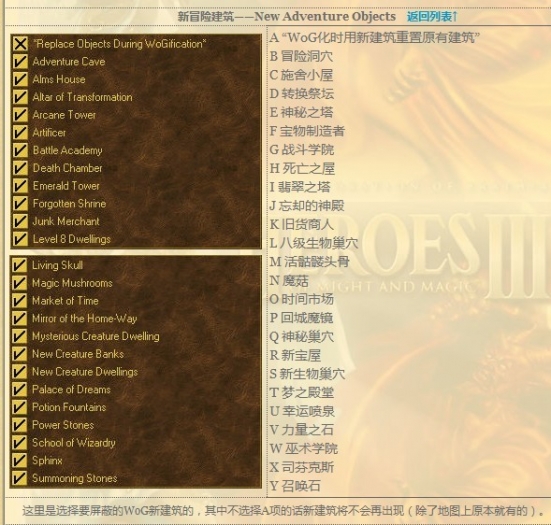
Task: Click the translation line B 冒险洞穴
Action: (301, 56)
